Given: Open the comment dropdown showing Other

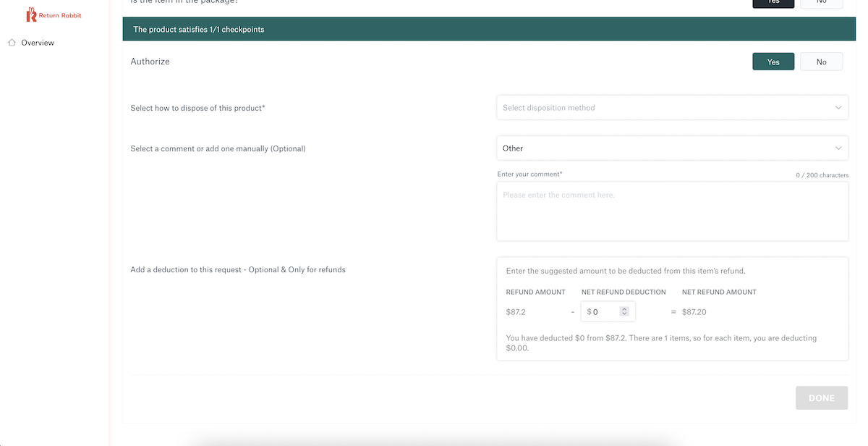Looking at the screenshot, I should (x=672, y=148).
